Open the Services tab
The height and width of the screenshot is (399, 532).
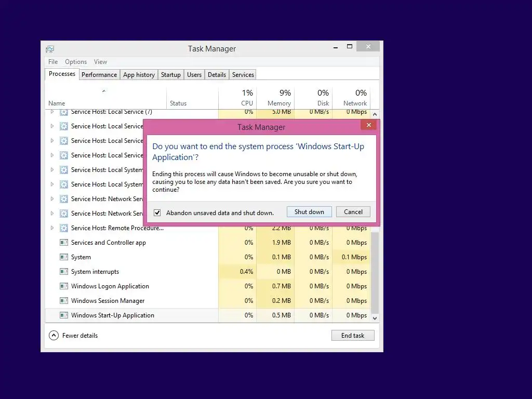pos(243,75)
